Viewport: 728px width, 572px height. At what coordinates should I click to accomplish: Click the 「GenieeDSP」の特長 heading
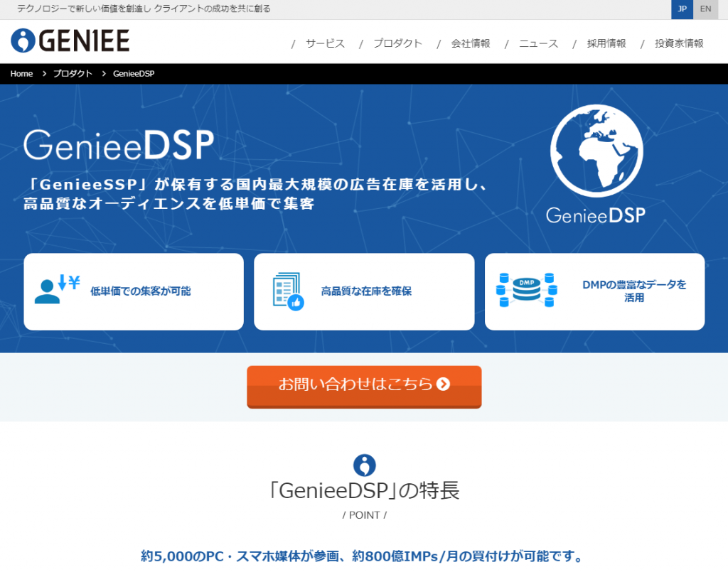[x=365, y=490]
